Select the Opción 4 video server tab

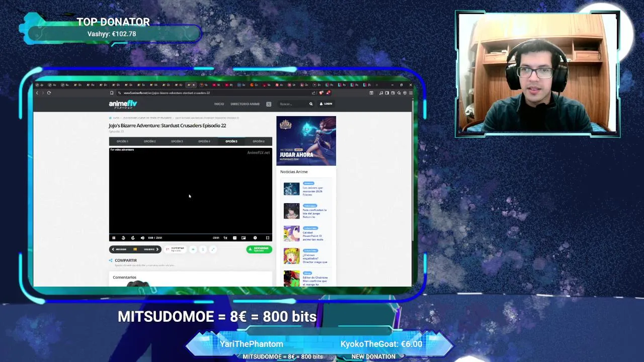click(x=204, y=141)
